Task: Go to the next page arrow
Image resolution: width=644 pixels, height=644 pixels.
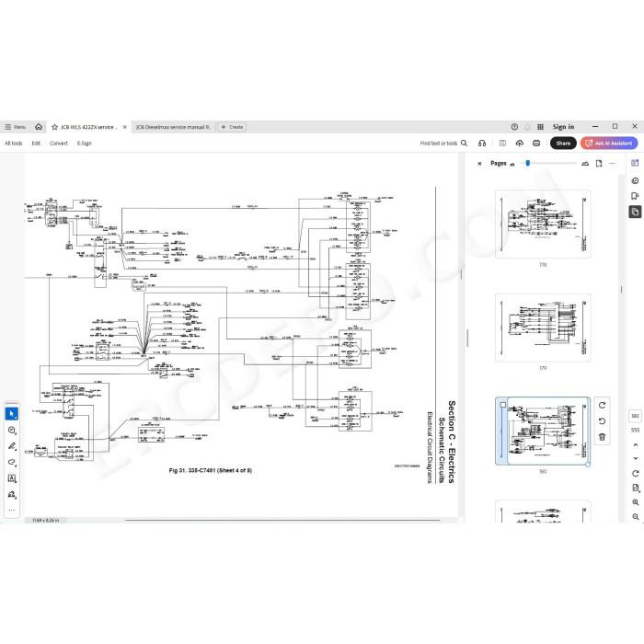Action: tap(635, 458)
